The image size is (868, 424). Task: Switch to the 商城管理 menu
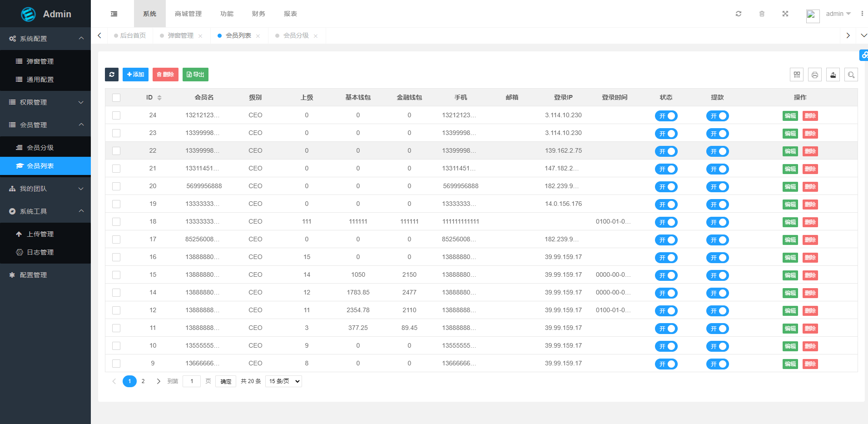click(x=188, y=14)
